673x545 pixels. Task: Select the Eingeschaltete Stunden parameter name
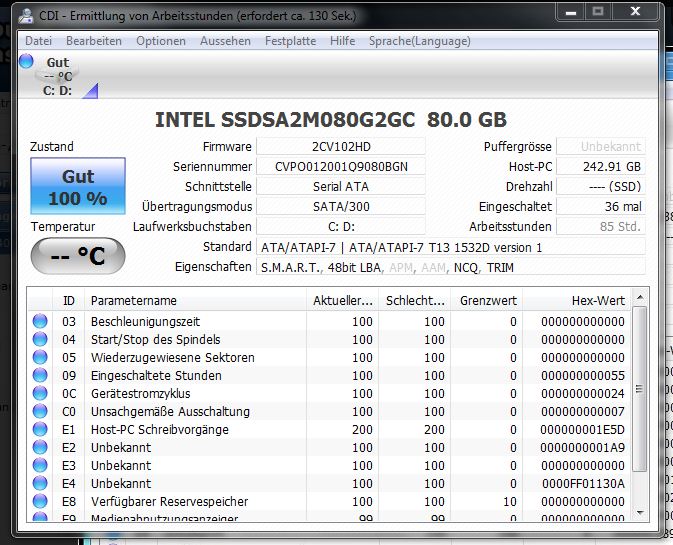[x=156, y=375]
